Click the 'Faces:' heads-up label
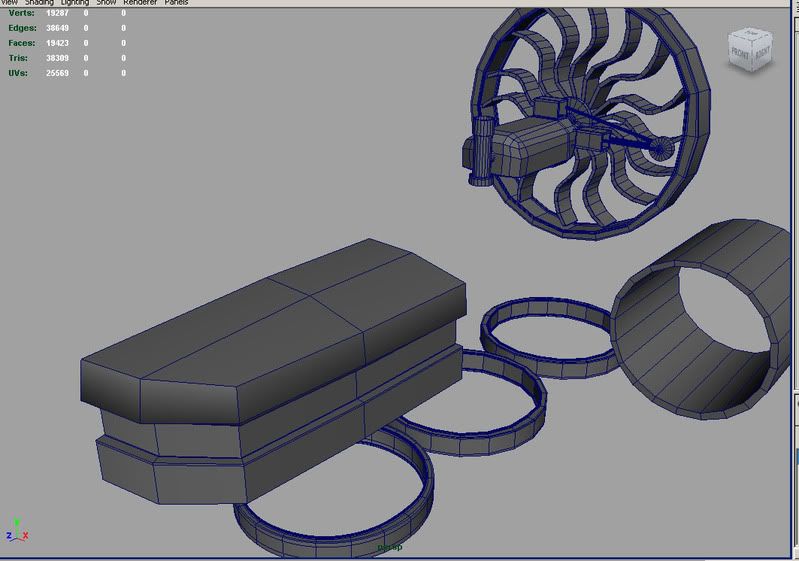The width and height of the screenshot is (799, 561). [x=22, y=43]
